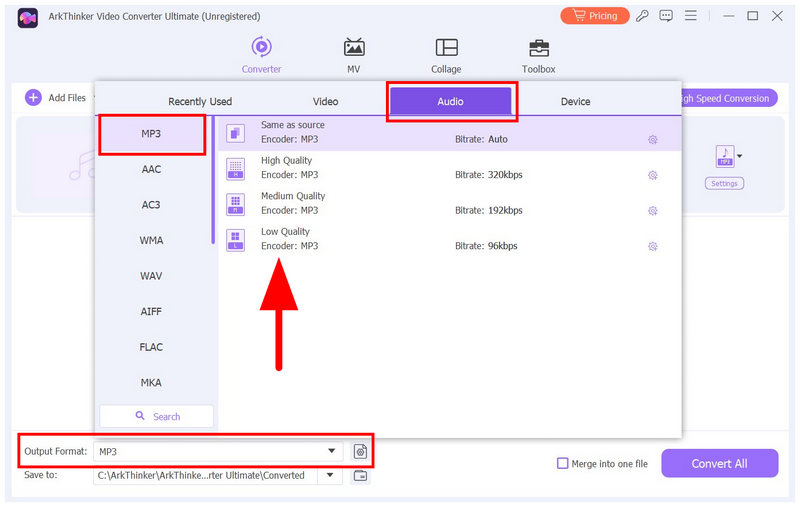The image size is (800, 507).
Task: Choose MKA in the format list
Action: (151, 383)
